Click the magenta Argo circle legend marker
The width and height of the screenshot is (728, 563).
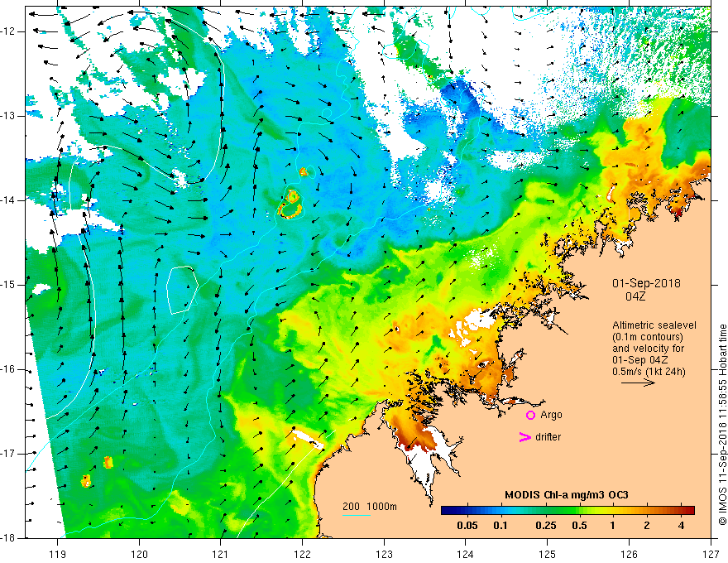tap(530, 416)
